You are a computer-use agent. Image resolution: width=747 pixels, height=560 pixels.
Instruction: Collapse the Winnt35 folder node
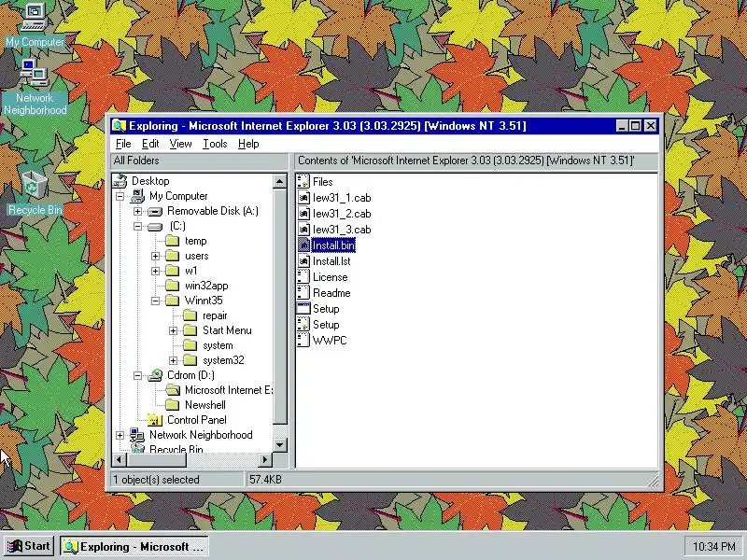tap(155, 301)
